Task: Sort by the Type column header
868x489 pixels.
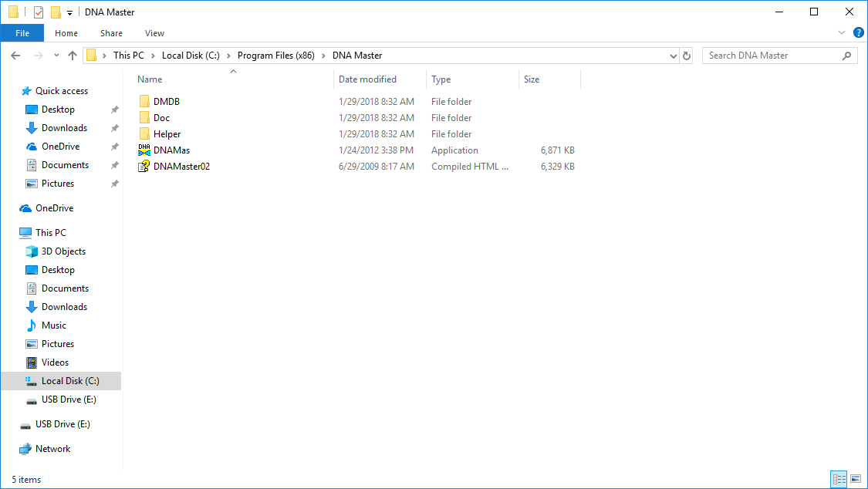Action: (x=472, y=79)
